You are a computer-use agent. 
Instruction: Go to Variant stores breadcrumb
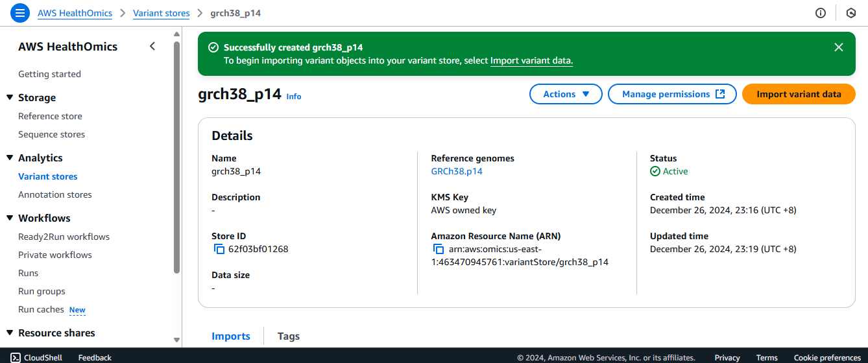click(x=162, y=13)
